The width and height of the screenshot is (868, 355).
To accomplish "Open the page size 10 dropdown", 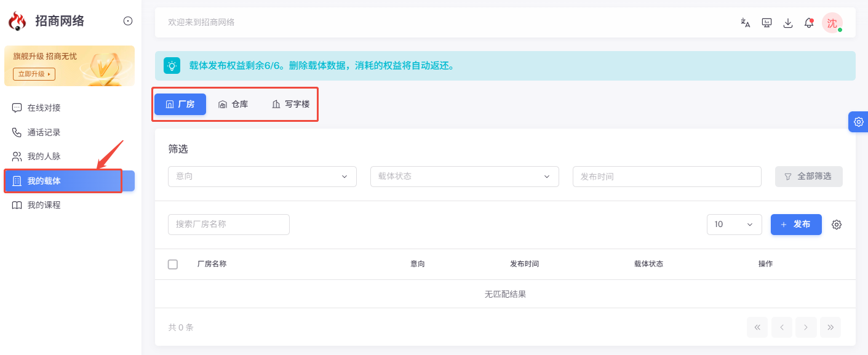I will (735, 225).
